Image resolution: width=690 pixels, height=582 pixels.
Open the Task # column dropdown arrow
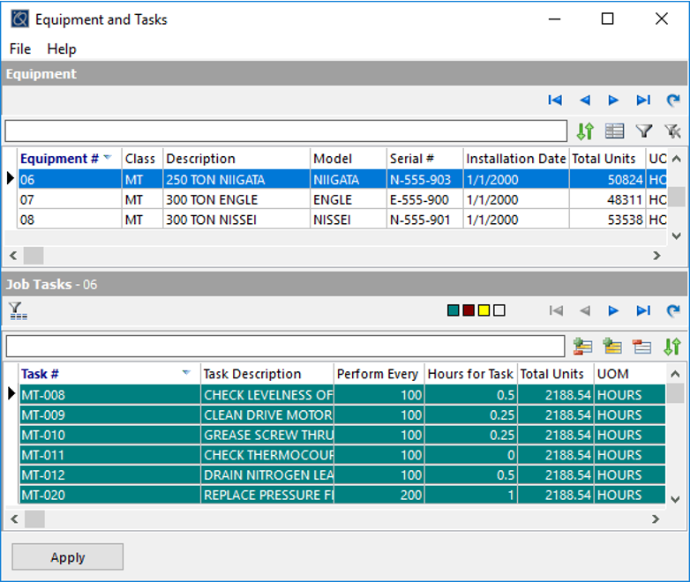coord(186,373)
